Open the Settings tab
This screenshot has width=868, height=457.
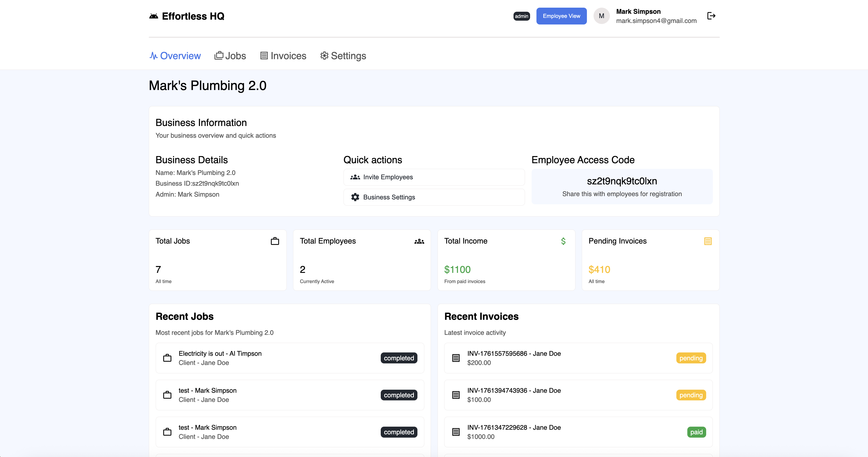click(343, 56)
